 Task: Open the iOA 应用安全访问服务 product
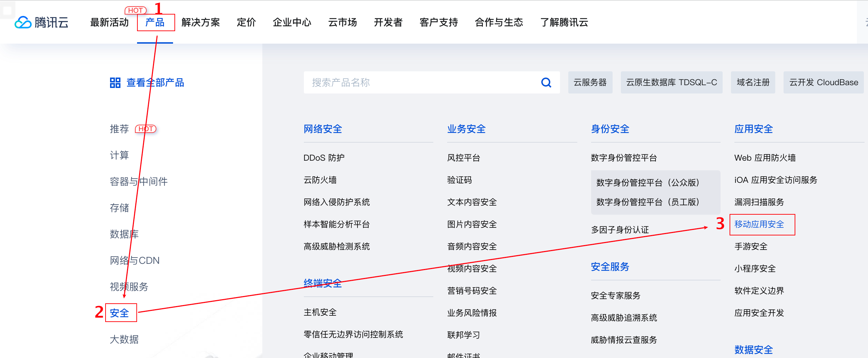tap(776, 180)
